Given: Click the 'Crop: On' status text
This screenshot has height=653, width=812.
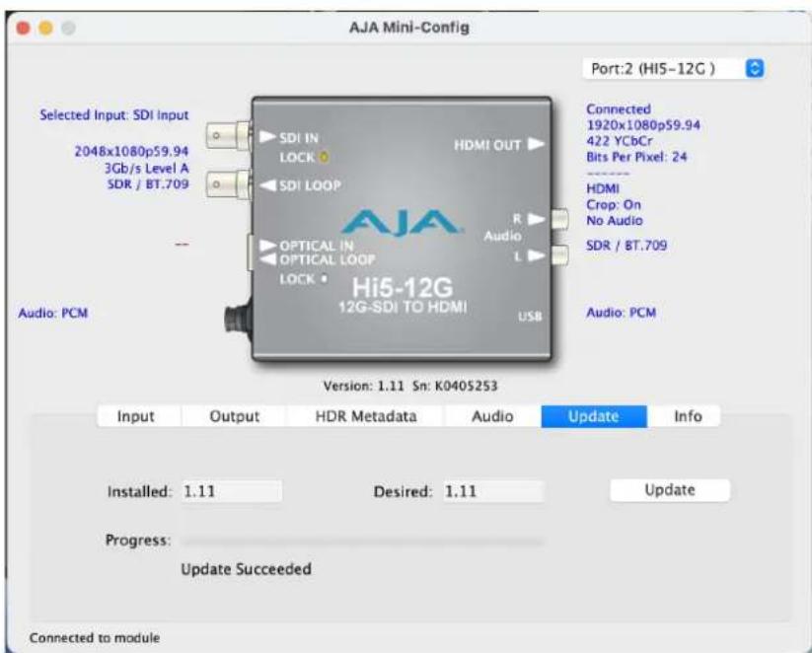Looking at the screenshot, I should point(614,204).
